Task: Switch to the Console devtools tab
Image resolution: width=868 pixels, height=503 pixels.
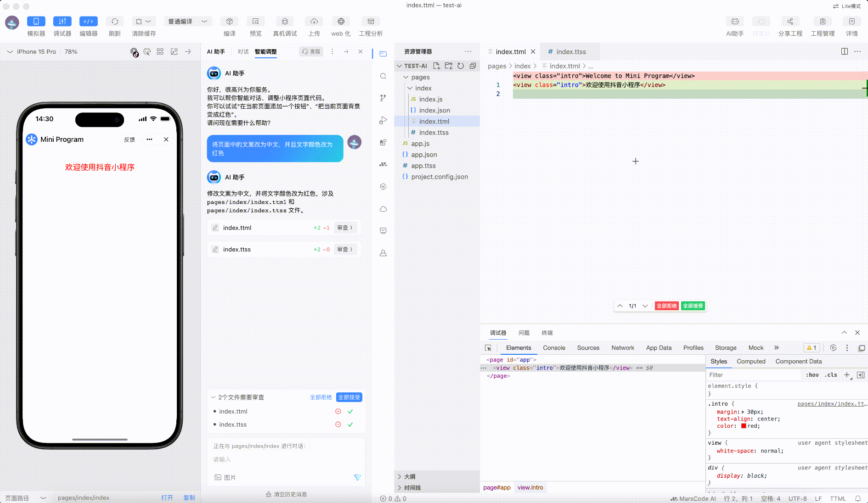Action: point(554,348)
